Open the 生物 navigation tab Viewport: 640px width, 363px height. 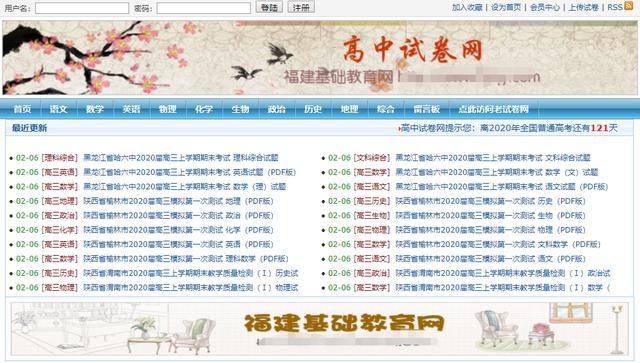click(240, 109)
